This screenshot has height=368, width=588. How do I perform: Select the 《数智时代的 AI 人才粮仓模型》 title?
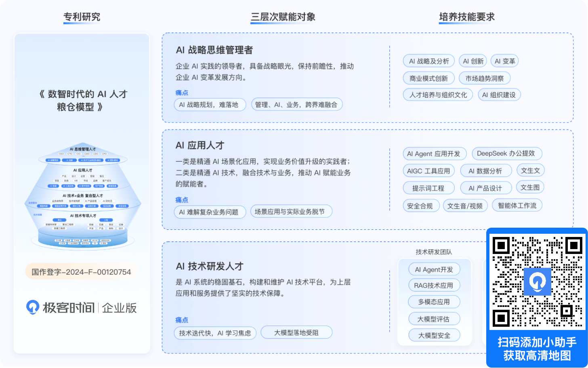click(x=83, y=100)
